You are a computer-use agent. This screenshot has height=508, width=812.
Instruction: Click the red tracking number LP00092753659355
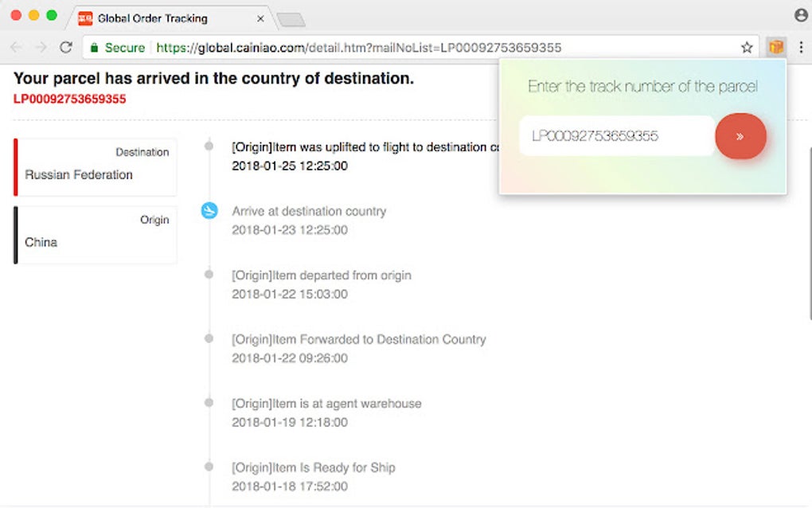click(x=69, y=100)
